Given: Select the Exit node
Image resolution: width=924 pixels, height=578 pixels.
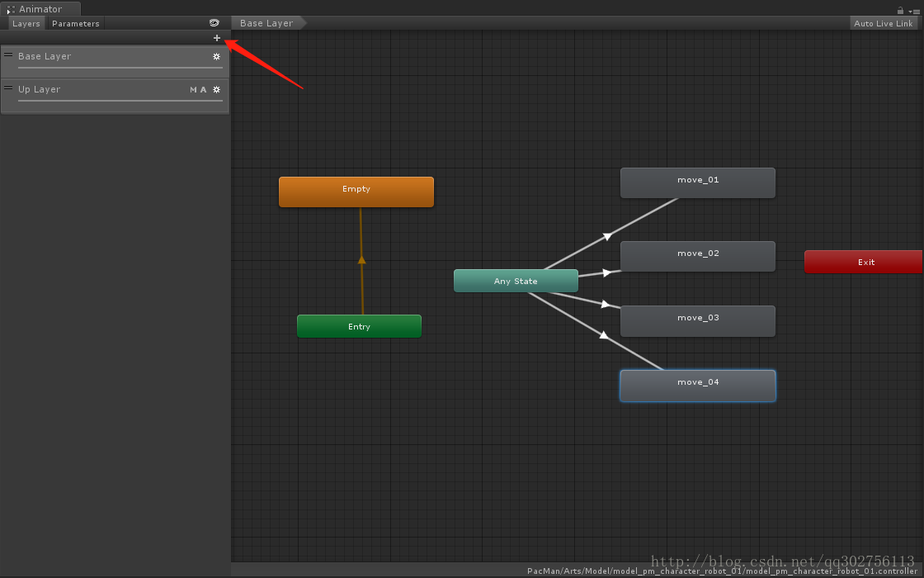Looking at the screenshot, I should 863,262.
